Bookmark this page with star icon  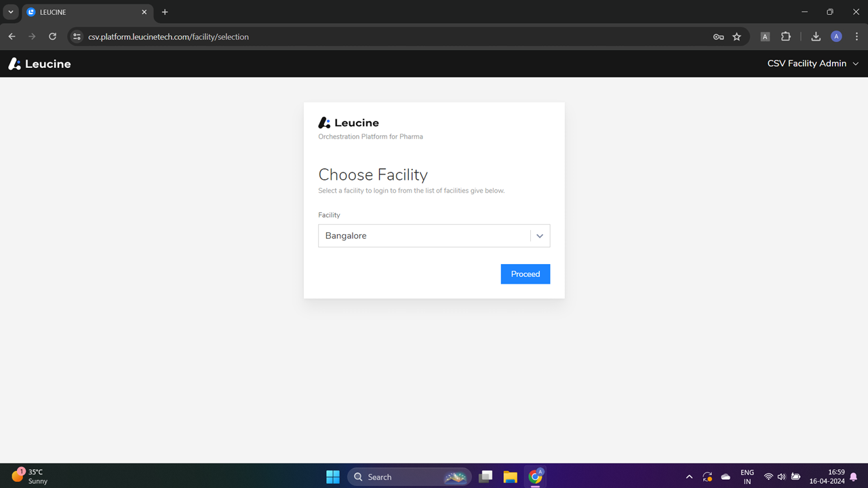click(736, 37)
